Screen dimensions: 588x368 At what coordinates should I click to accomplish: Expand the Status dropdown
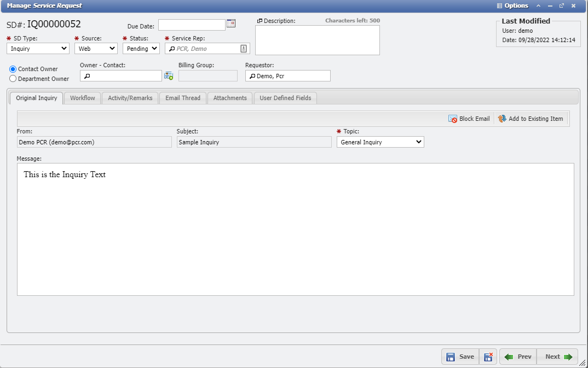[141, 49]
